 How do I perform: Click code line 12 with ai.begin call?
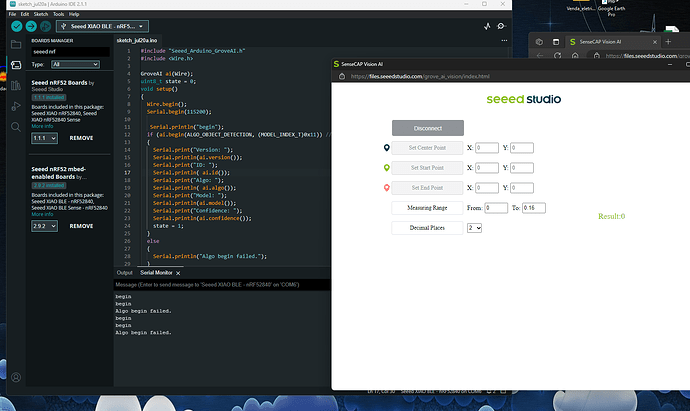(238, 135)
